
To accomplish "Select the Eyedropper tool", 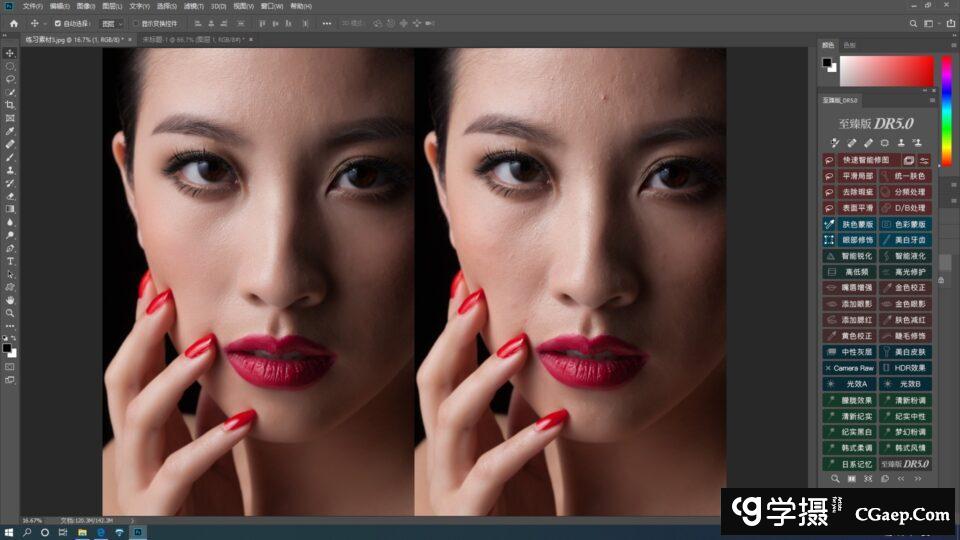I will 10,131.
